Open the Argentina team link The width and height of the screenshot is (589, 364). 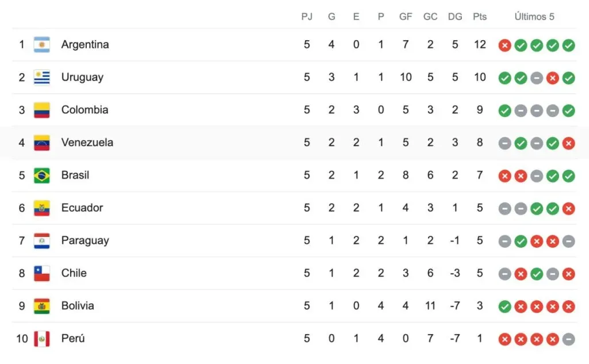coord(85,45)
